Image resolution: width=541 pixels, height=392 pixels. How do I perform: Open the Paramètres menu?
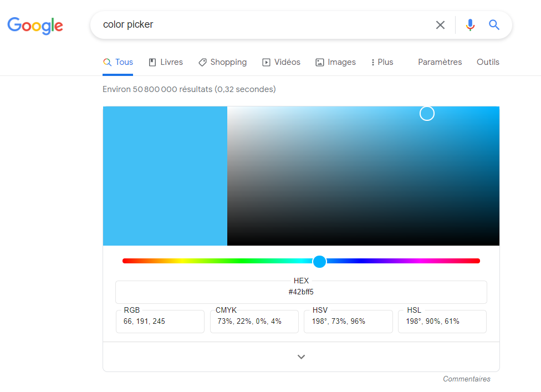point(440,62)
